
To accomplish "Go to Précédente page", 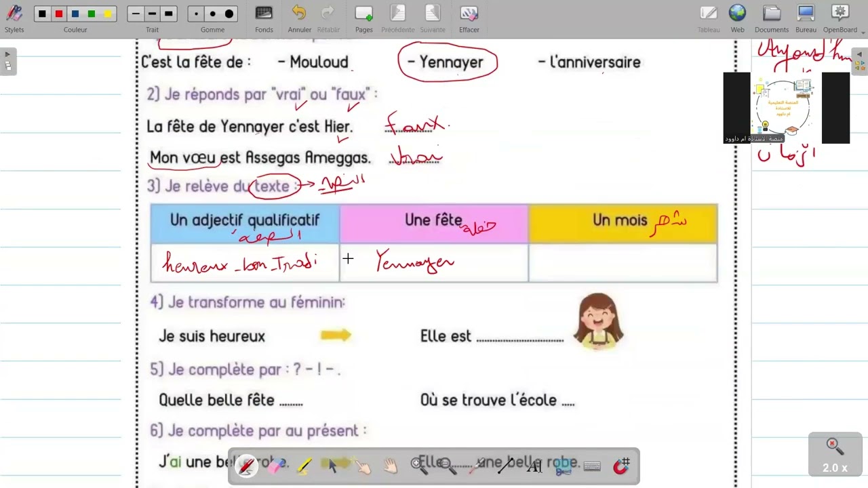I will [398, 18].
